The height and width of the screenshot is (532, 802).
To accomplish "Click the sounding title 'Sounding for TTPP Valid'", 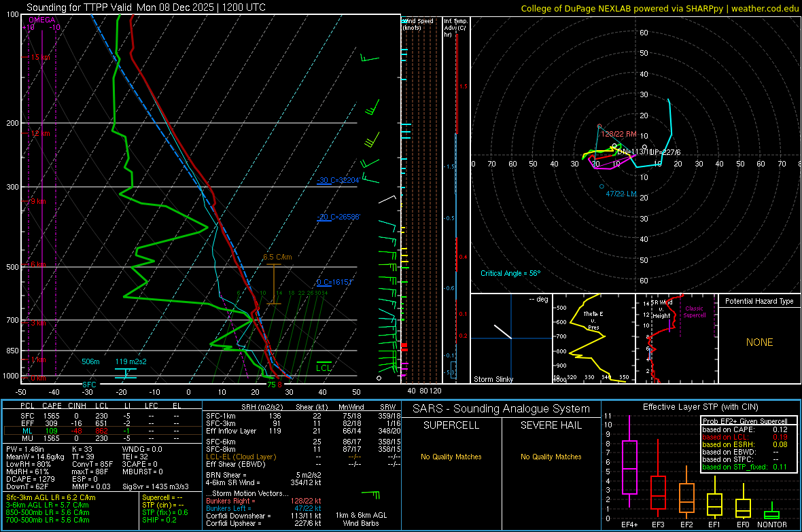I will click(x=80, y=7).
